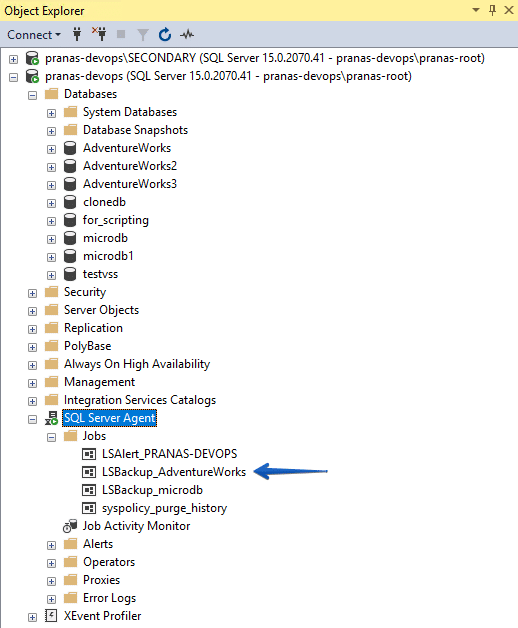Click the SQL Server Agent node icon
The height and width of the screenshot is (628, 518).
pyautogui.click(x=51, y=418)
